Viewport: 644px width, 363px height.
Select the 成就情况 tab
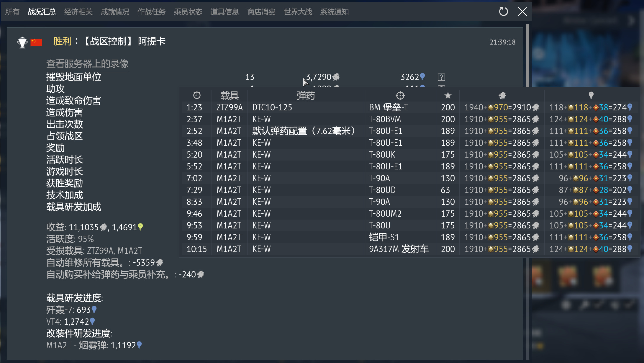tap(115, 12)
